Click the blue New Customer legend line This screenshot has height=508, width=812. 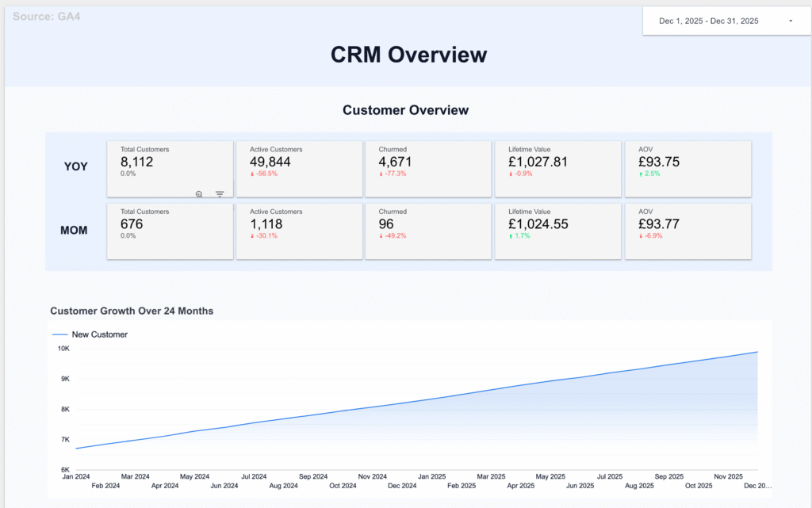[60, 334]
